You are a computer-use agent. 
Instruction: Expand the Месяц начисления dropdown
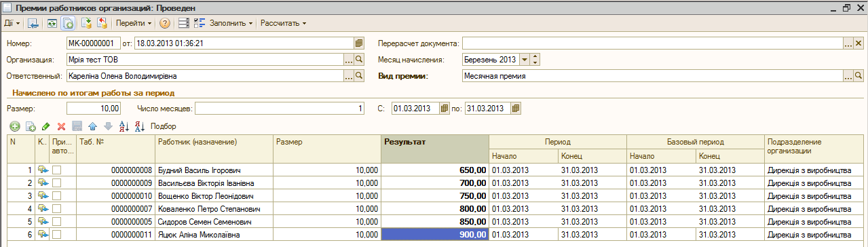(525, 60)
